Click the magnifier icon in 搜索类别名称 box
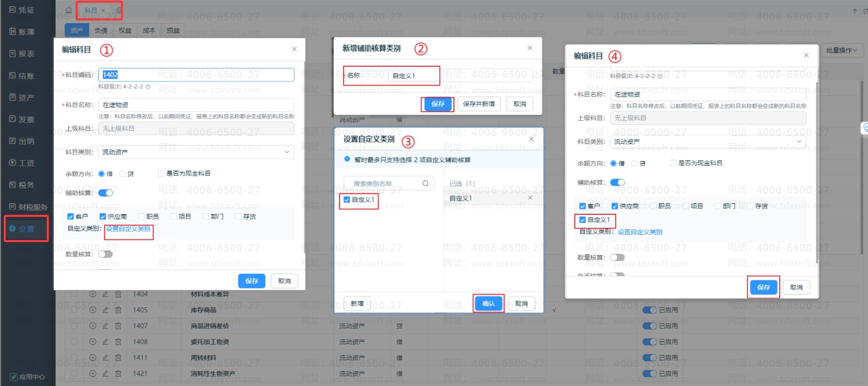Screen dimensions: 868x386 tap(426, 183)
